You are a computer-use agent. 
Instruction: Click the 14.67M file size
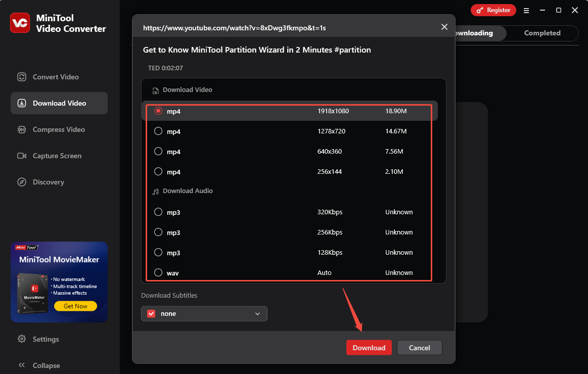pyautogui.click(x=396, y=131)
